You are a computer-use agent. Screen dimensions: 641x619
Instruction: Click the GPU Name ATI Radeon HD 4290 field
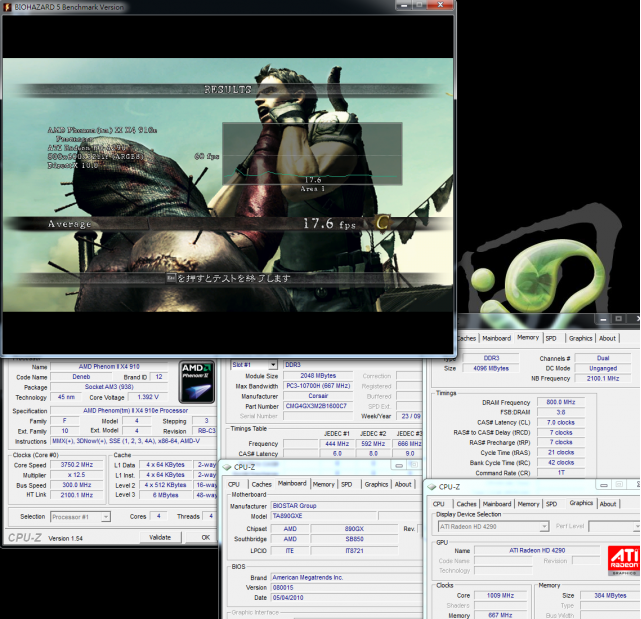point(537,550)
